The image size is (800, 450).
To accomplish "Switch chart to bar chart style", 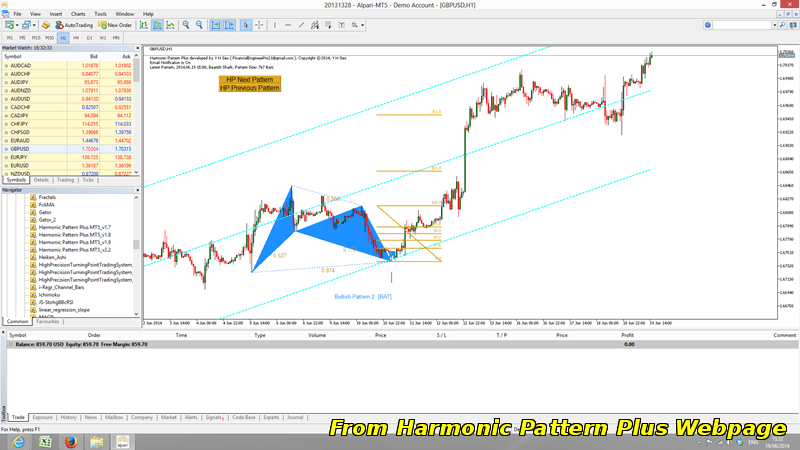I will click(144, 25).
